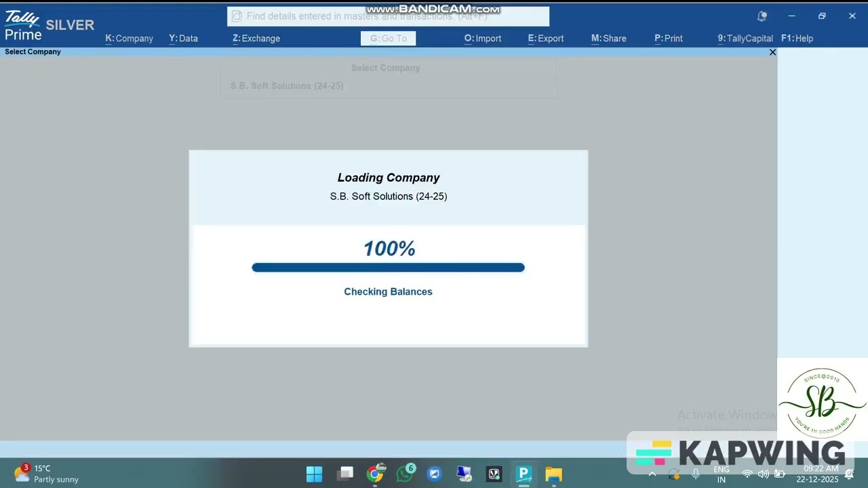The width and height of the screenshot is (868, 488).
Task: Minimize the TallyPrime window
Action: click(x=791, y=16)
